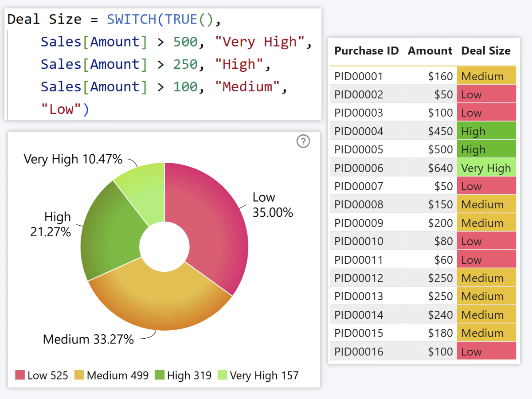Screen dimensions: 532x399
Task: Click the $640 amount cell
Action: tap(440, 168)
